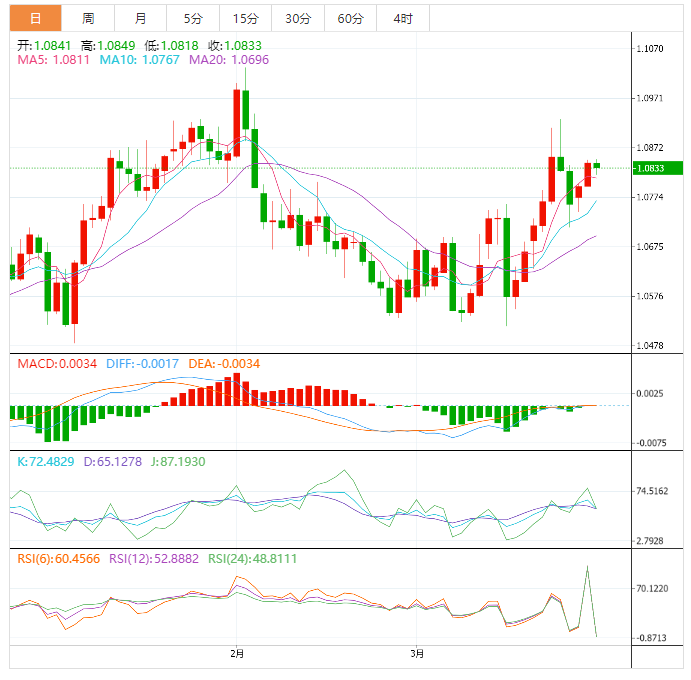Click the 2月 marker on time axis
Screen dimensions: 691x680
click(236, 654)
